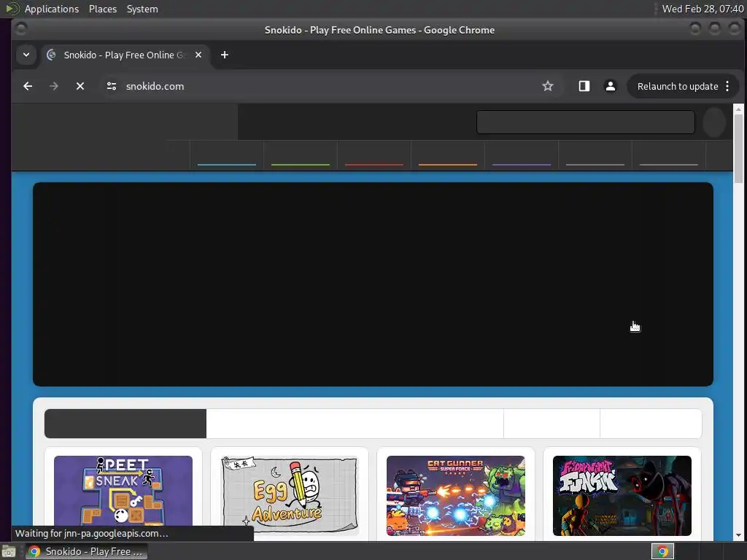Select green-underlined category tab

pos(301,156)
